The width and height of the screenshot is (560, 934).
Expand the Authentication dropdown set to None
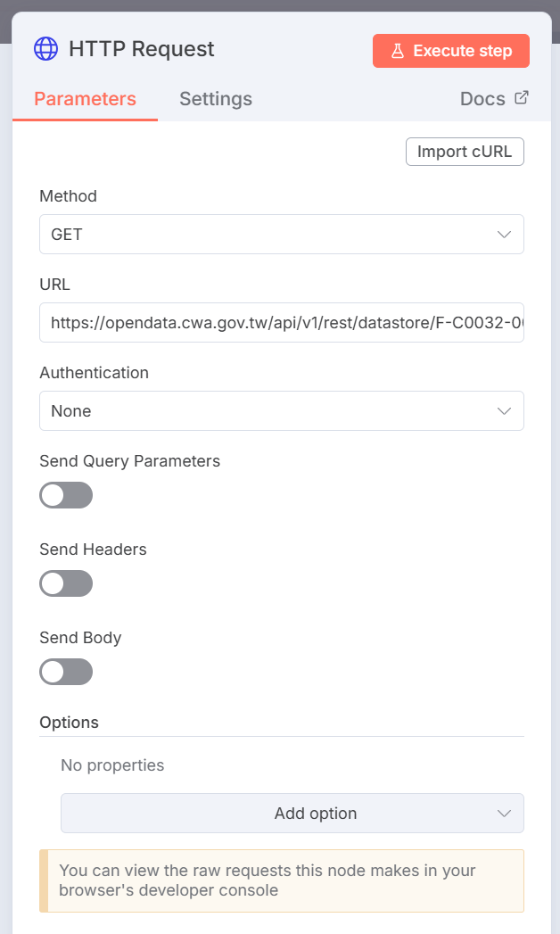coord(268,411)
